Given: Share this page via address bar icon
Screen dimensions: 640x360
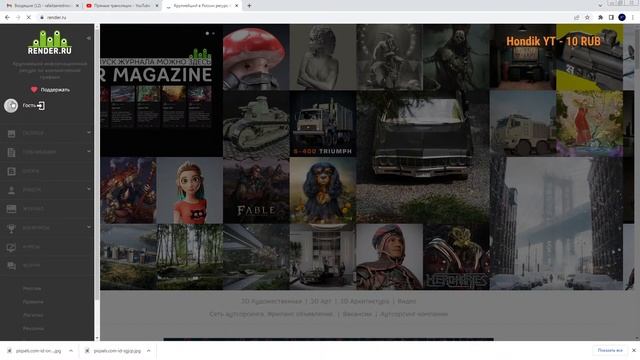Looking at the screenshot, I should coord(577,18).
